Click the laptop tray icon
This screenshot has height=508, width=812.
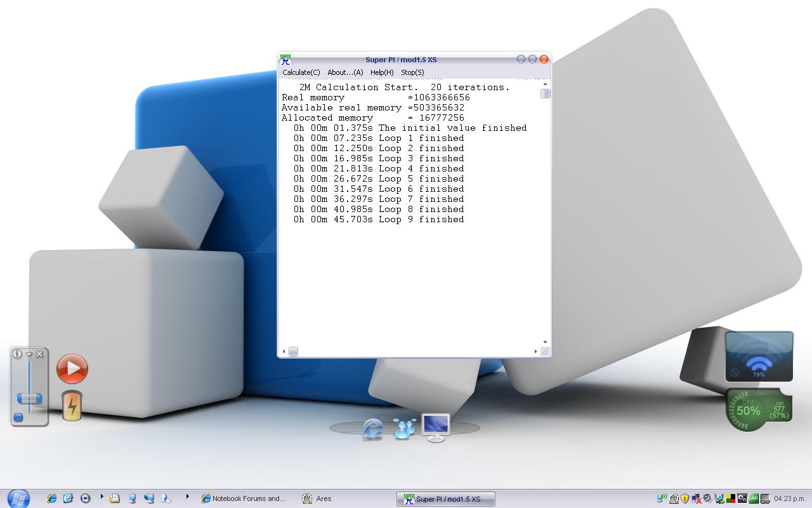764,498
